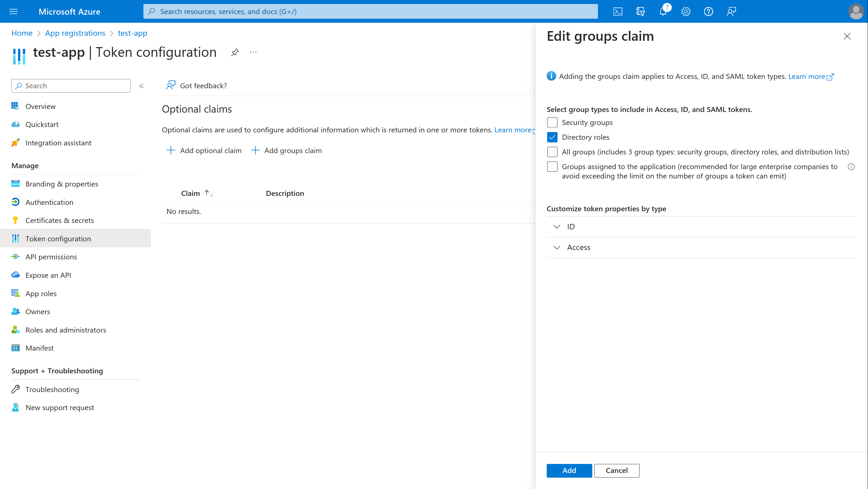
Task: Open the Token configuration section
Action: 57,238
